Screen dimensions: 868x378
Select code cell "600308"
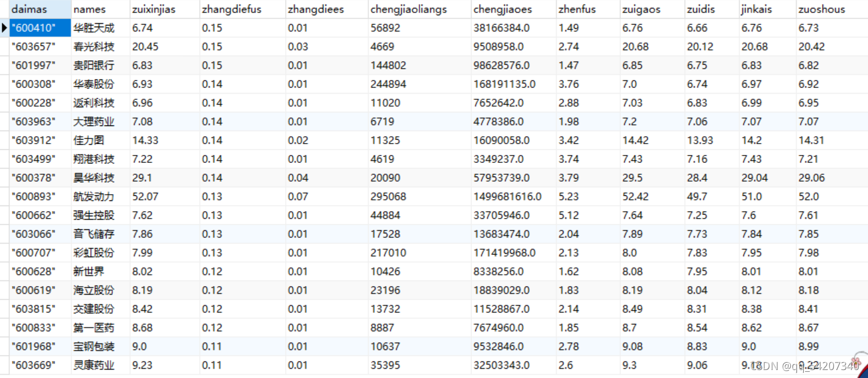(40, 84)
